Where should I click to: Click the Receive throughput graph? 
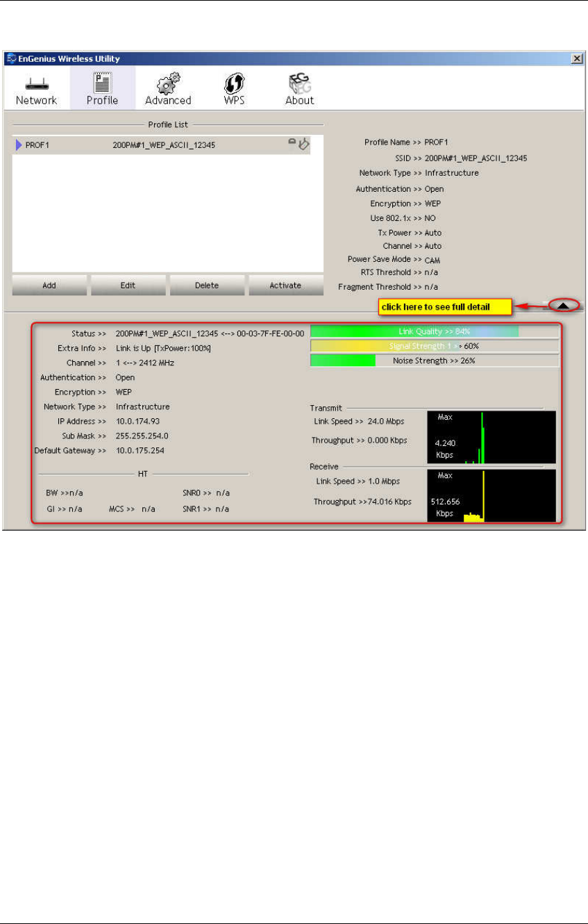(x=492, y=495)
